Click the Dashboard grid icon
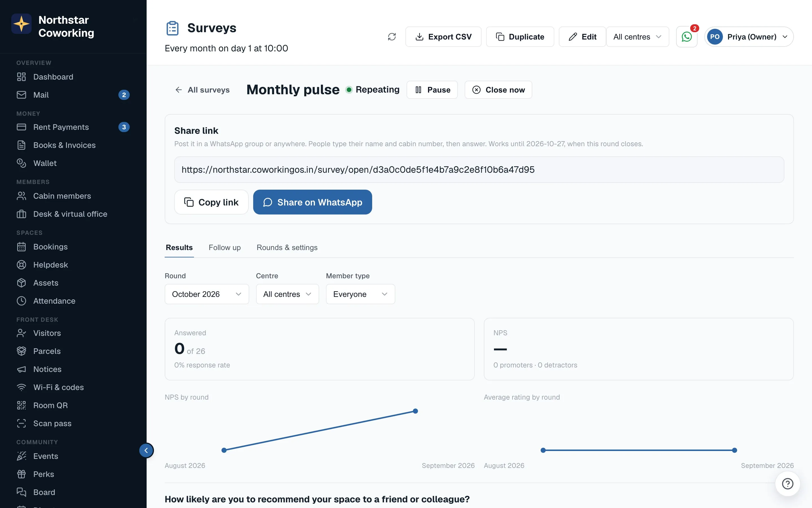 point(21,77)
